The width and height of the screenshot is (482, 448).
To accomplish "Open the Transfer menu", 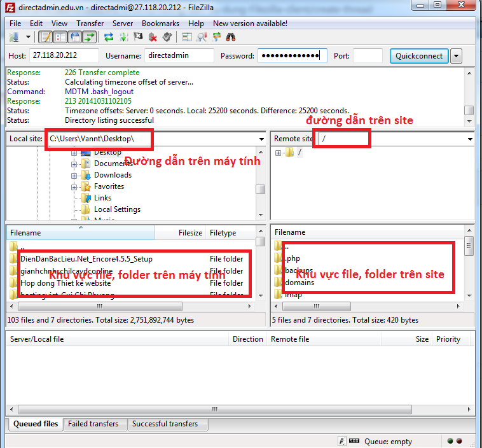I will point(90,24).
